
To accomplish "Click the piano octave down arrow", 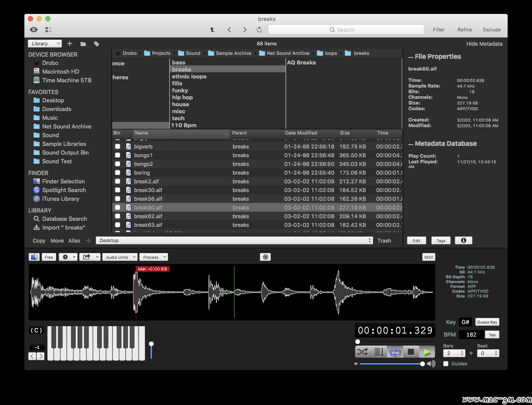I will (x=33, y=356).
